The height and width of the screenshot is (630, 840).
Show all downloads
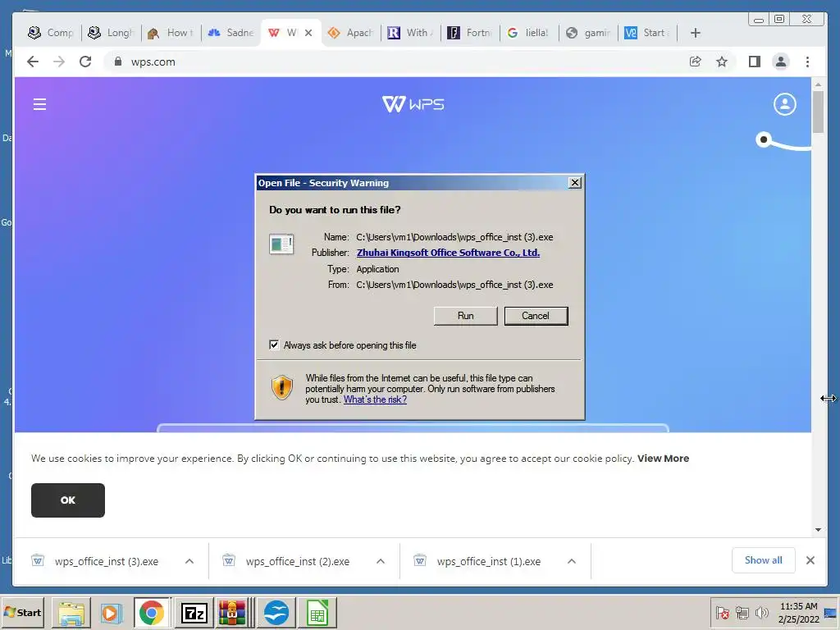pos(764,560)
